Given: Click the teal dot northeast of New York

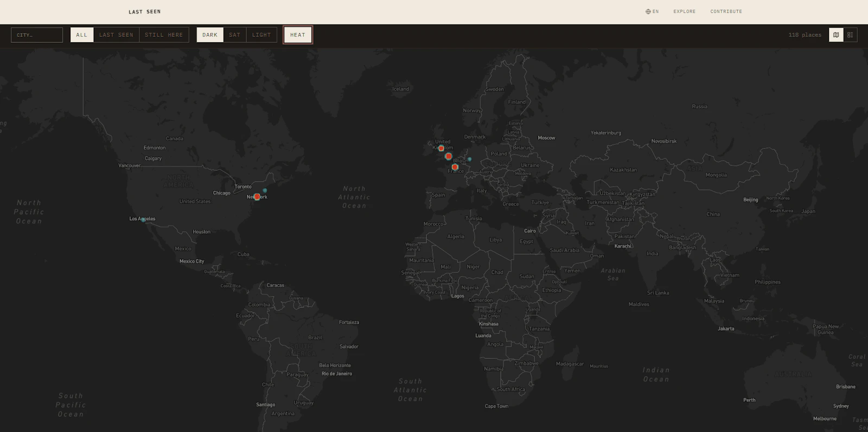Looking at the screenshot, I should click(265, 190).
